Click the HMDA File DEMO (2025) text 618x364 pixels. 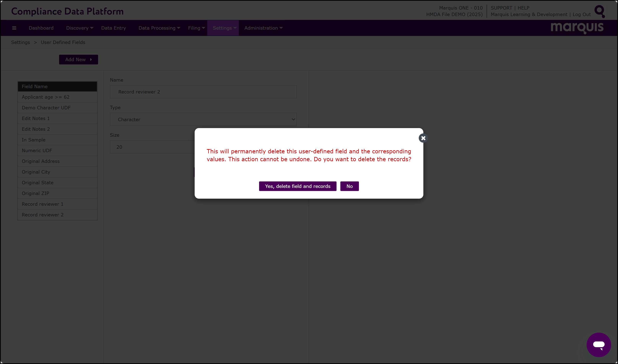click(454, 15)
